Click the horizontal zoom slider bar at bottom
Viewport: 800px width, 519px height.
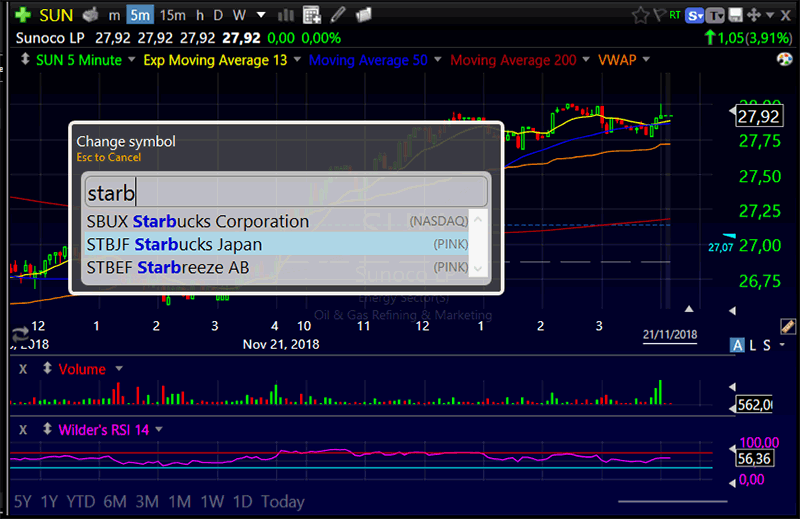point(672,502)
